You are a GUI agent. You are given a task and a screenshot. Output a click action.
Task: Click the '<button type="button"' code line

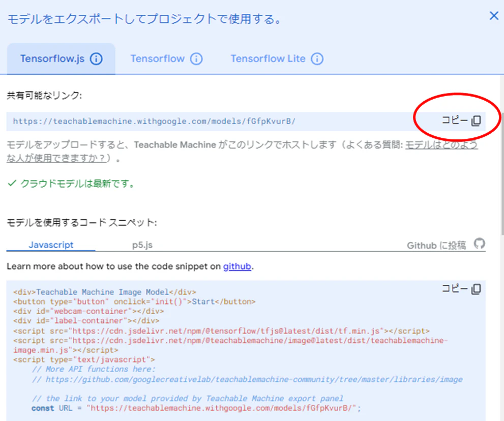point(134,302)
